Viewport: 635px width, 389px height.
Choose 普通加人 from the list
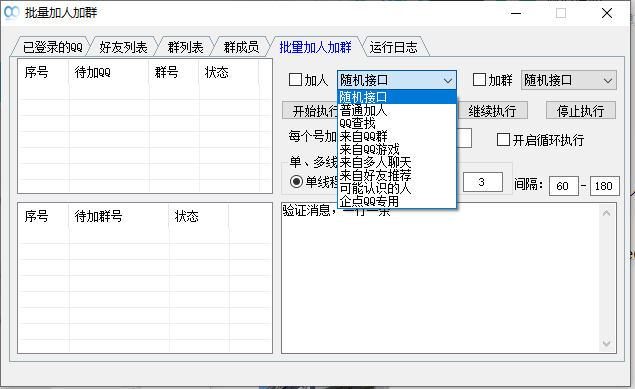click(x=397, y=111)
